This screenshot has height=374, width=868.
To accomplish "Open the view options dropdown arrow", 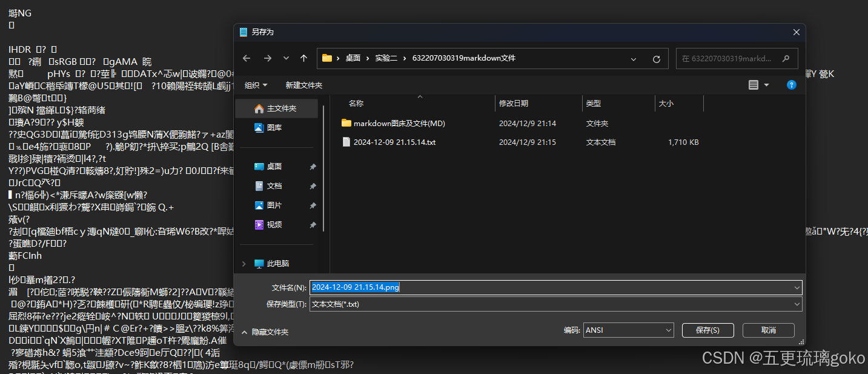I will click(x=766, y=85).
